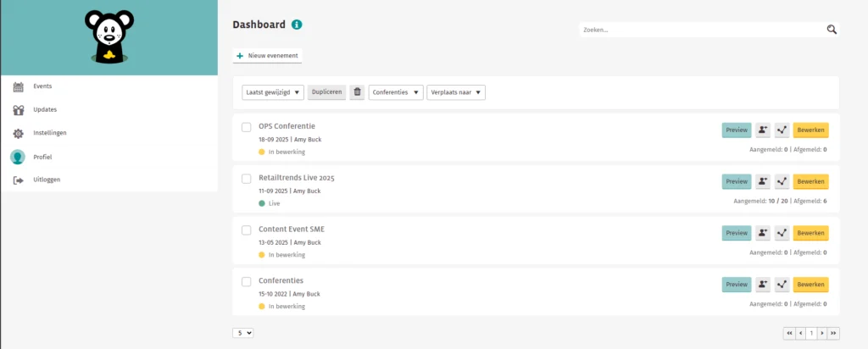Click the Nieuw evenement button
Screen dimensions: 868x349
coord(268,56)
